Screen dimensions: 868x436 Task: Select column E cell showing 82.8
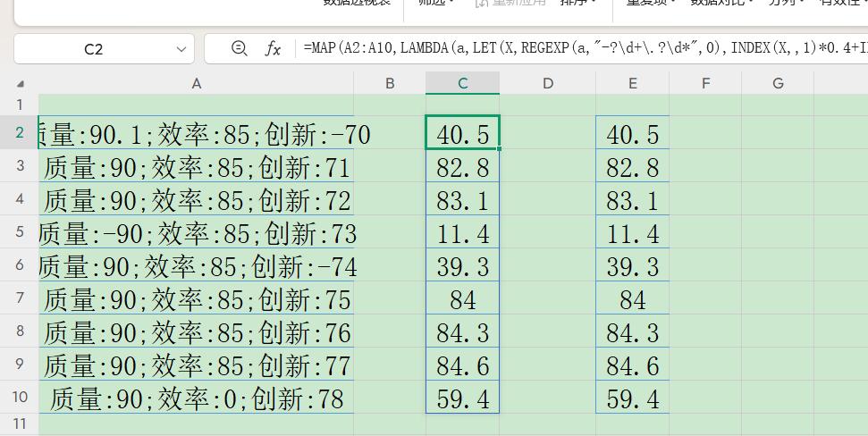point(632,166)
